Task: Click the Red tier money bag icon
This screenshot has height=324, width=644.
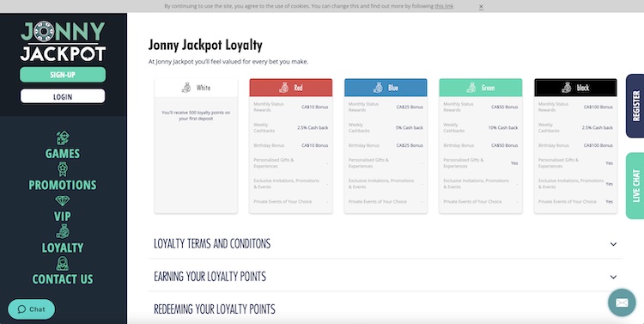Action: tap(284, 88)
